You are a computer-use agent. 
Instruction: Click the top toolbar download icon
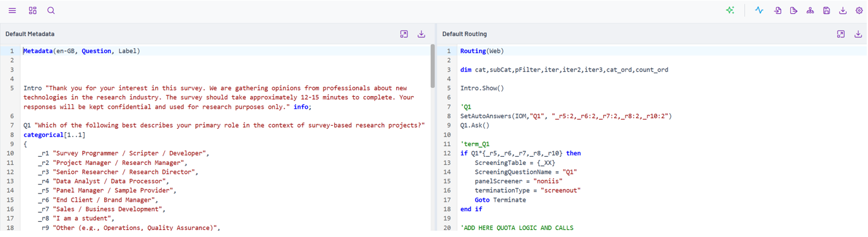843,11
